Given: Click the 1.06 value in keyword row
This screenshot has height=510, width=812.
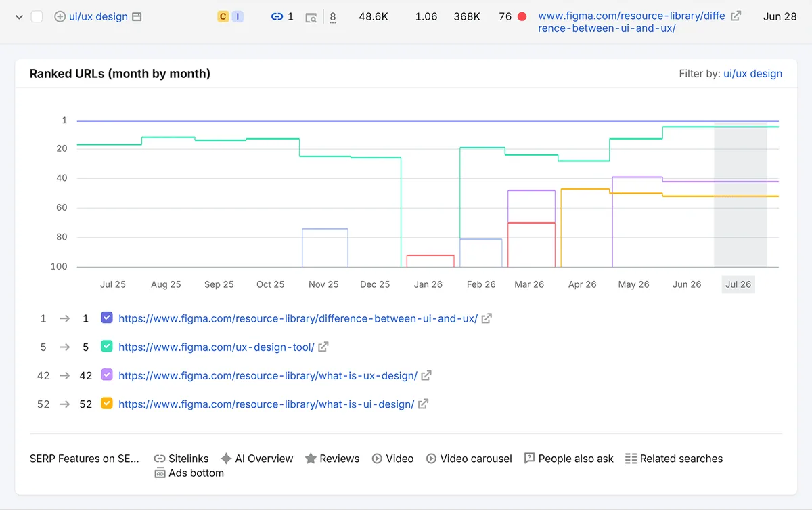Looking at the screenshot, I should (x=426, y=16).
